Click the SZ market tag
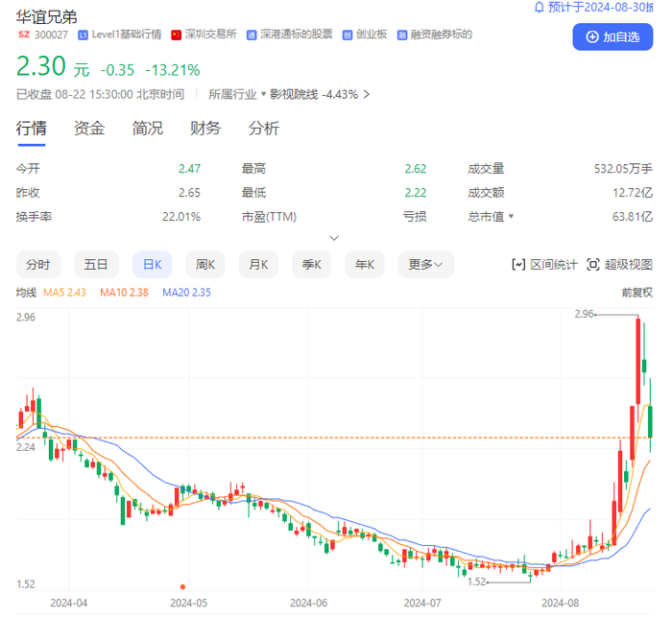 click(x=24, y=35)
